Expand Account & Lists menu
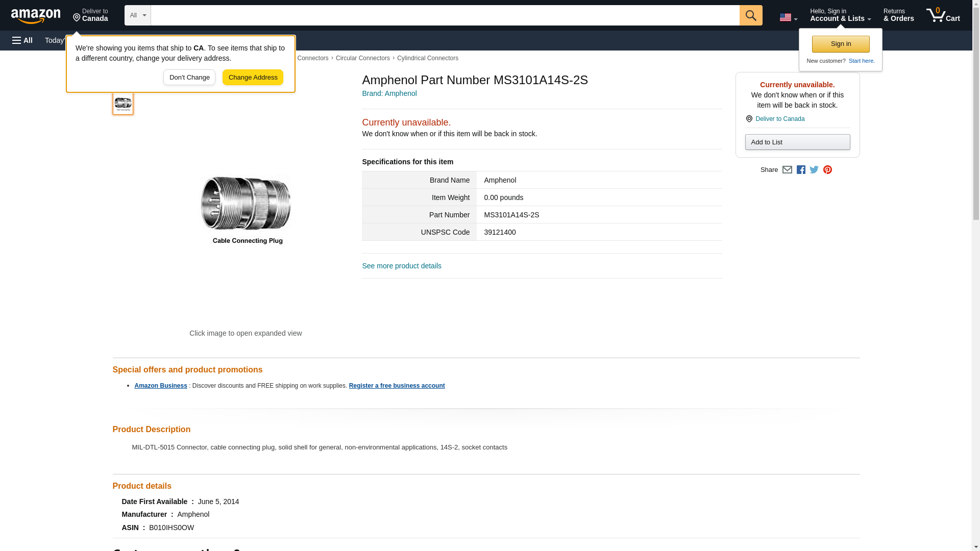Image resolution: width=980 pixels, height=551 pixels. click(x=840, y=15)
